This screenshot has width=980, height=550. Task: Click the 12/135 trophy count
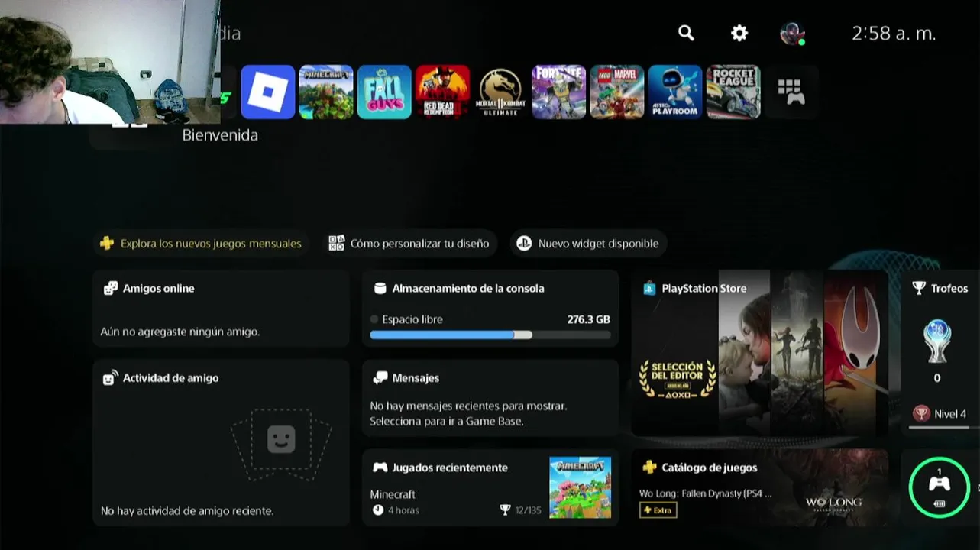tap(527, 510)
